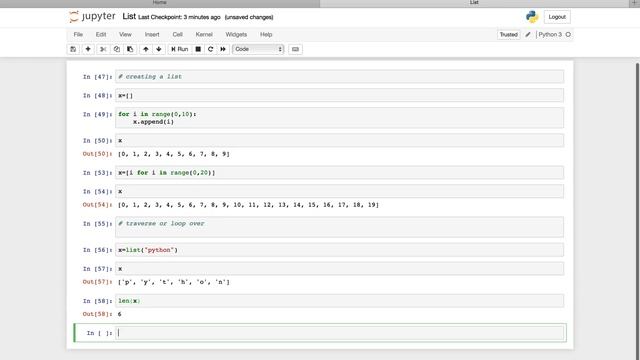Open the View menu
640x360 pixels.
click(125, 34)
